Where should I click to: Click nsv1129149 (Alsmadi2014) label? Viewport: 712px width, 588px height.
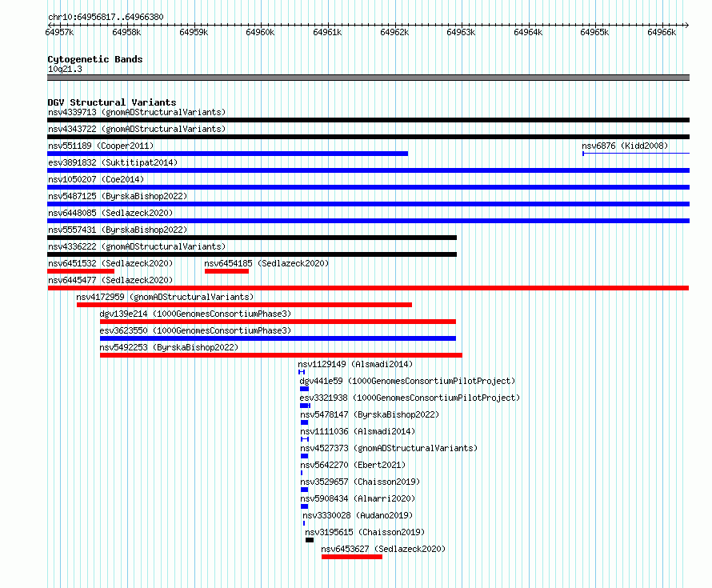tap(355, 364)
